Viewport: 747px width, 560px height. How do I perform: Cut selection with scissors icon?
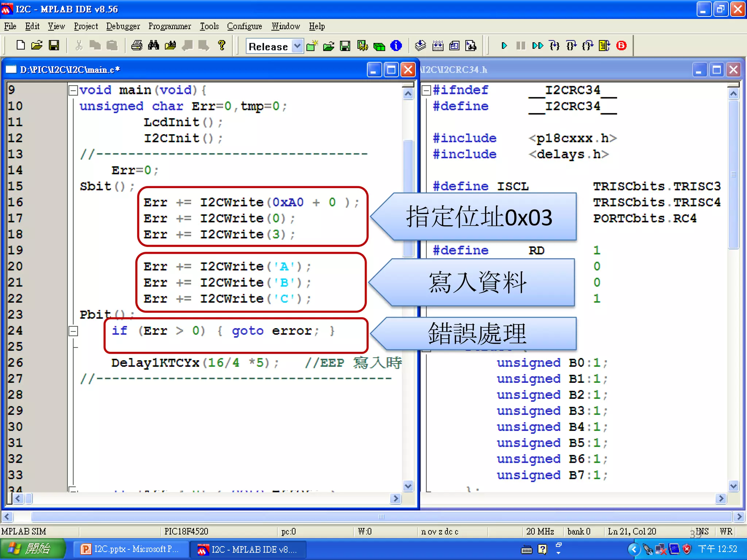pyautogui.click(x=78, y=45)
